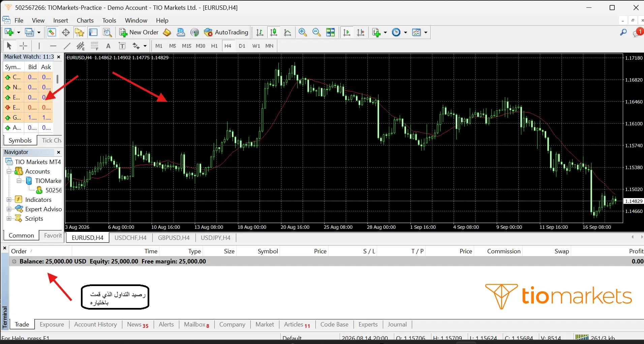
Task: Expand the Indicators tree node
Action: (9, 200)
